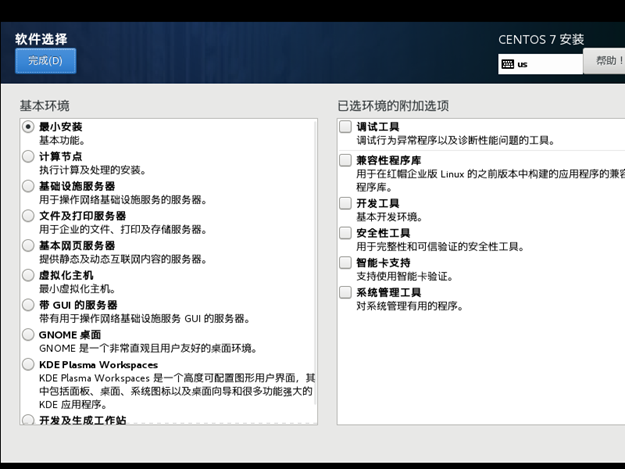
Task: Click the 基本环境 section heading
Action: (x=45, y=106)
